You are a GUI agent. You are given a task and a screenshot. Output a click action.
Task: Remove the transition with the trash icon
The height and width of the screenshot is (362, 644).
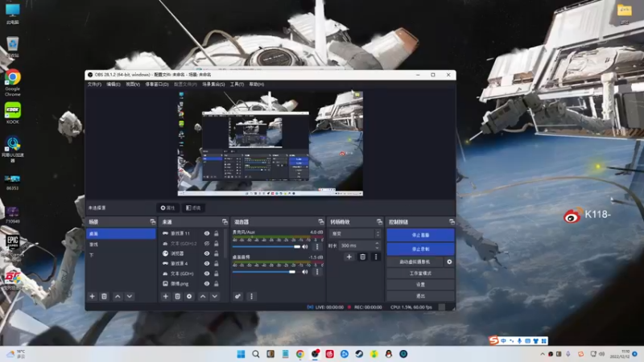tap(363, 257)
